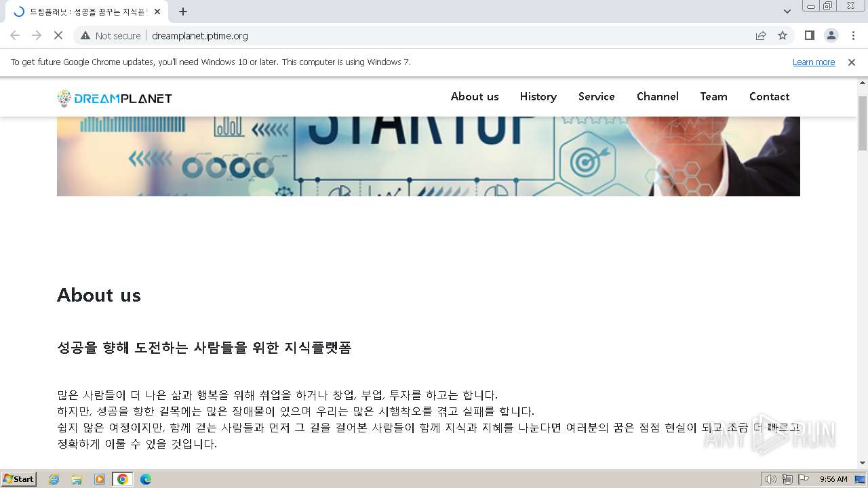Click the paragraph line starting 하지만
The width and height of the screenshot is (868, 488).
pos(296,411)
